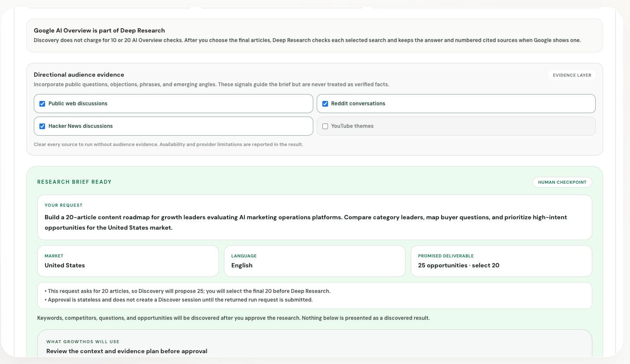Click the 'Discovery does not charge' description text
The width and height of the screenshot is (630, 364).
coord(307,40)
